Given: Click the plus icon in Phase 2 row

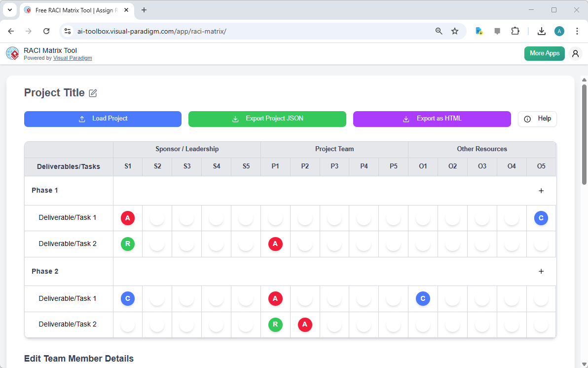Looking at the screenshot, I should coord(541,271).
